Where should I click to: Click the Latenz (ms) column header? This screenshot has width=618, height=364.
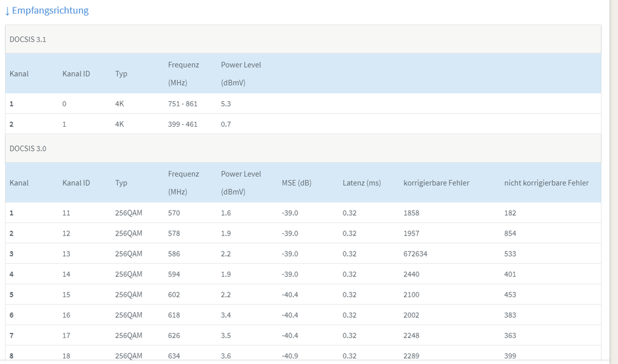point(361,183)
